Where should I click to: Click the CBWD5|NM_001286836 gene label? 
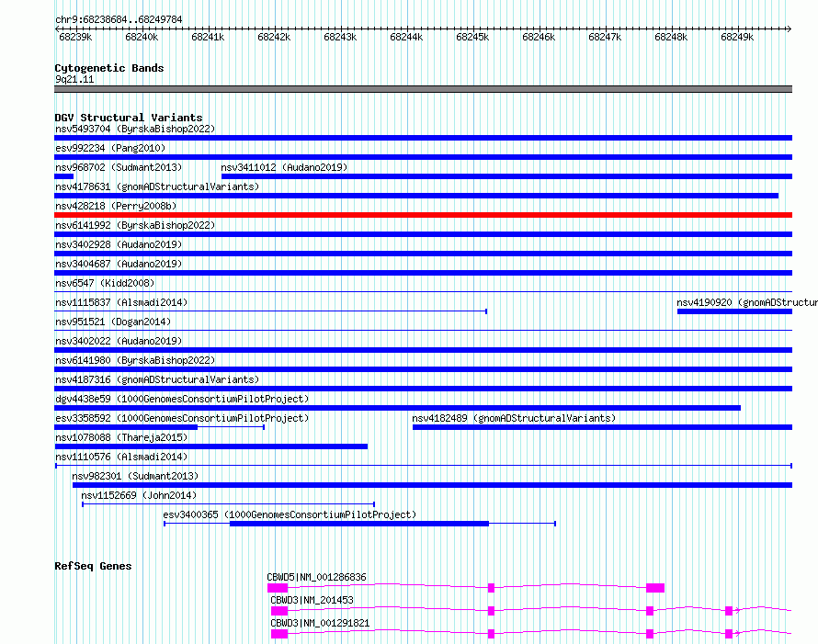[x=317, y=577]
